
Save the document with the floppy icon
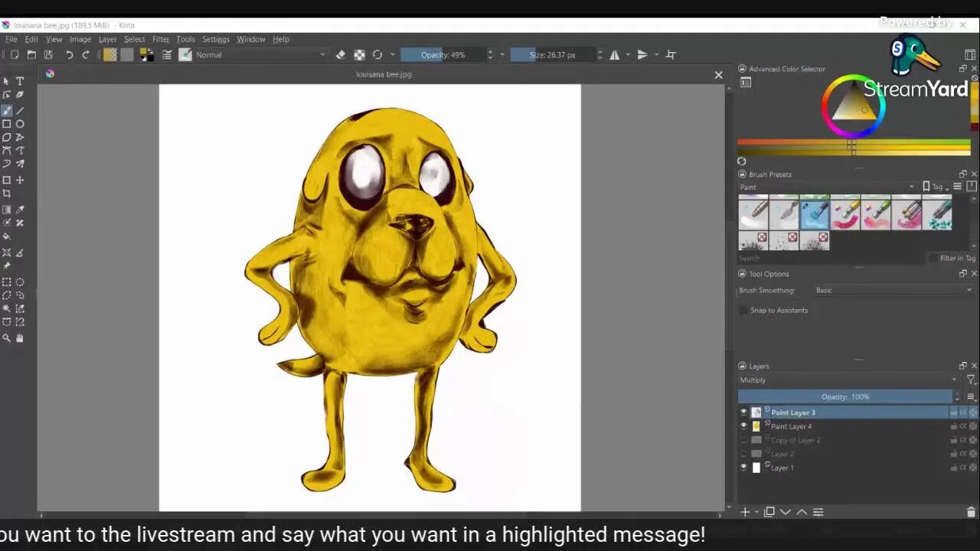coord(48,55)
